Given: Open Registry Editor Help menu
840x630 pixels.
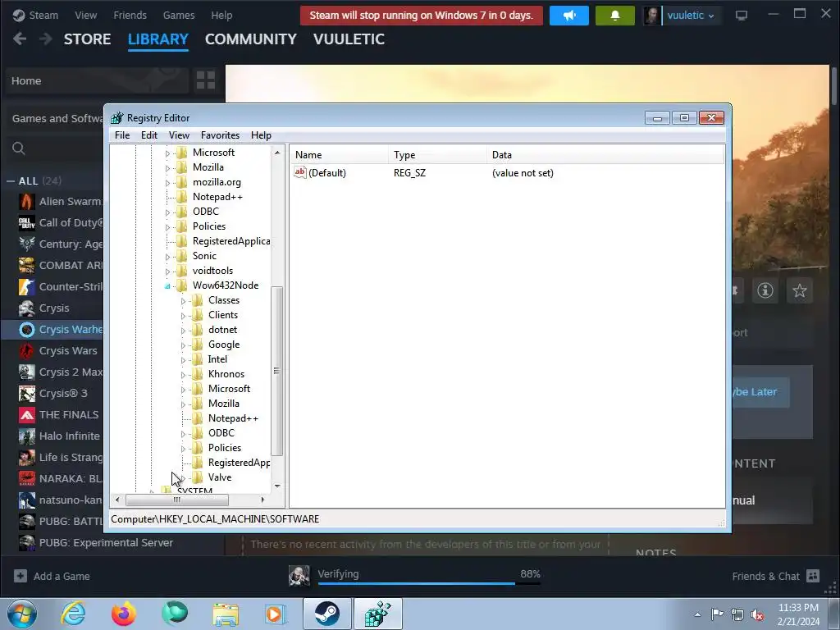Looking at the screenshot, I should pyautogui.click(x=261, y=135).
